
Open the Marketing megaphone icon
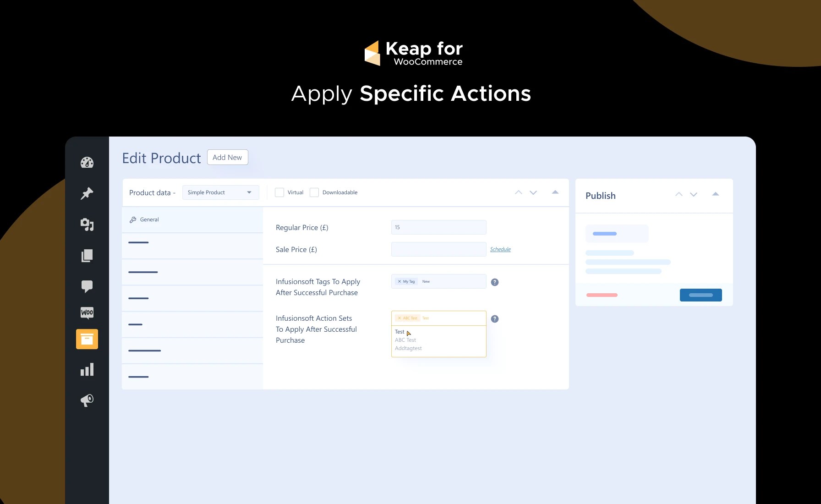[x=87, y=400]
